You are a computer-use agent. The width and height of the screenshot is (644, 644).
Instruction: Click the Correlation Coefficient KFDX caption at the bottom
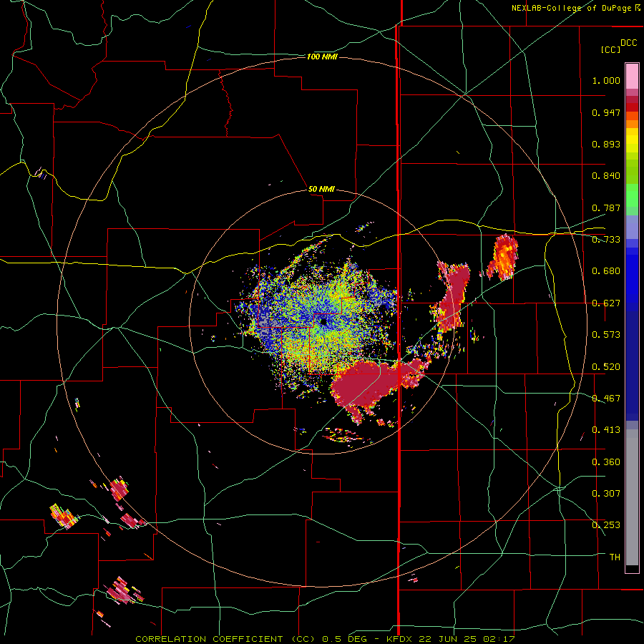click(325, 639)
